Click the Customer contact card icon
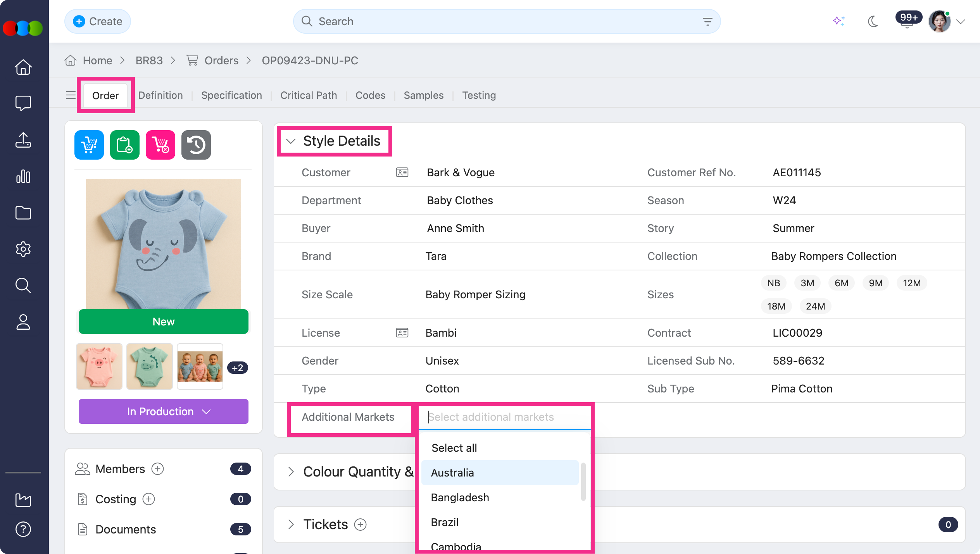This screenshot has height=554, width=980. pos(402,172)
